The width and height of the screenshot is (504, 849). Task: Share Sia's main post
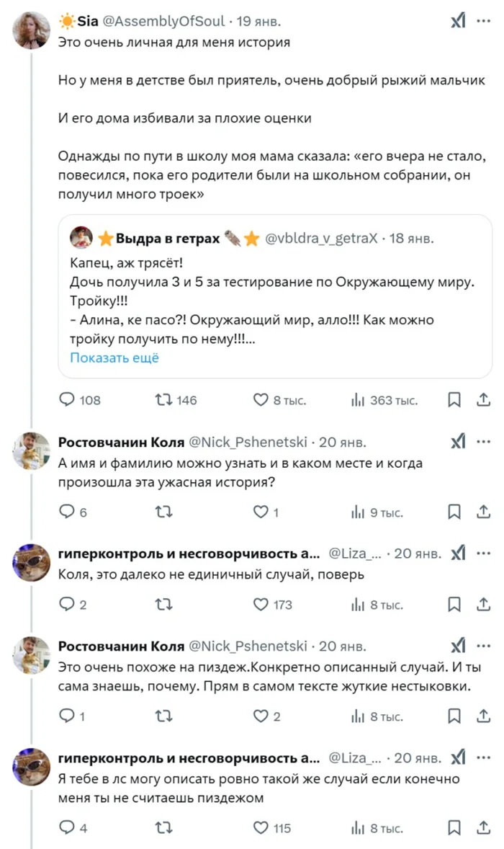[x=484, y=400]
